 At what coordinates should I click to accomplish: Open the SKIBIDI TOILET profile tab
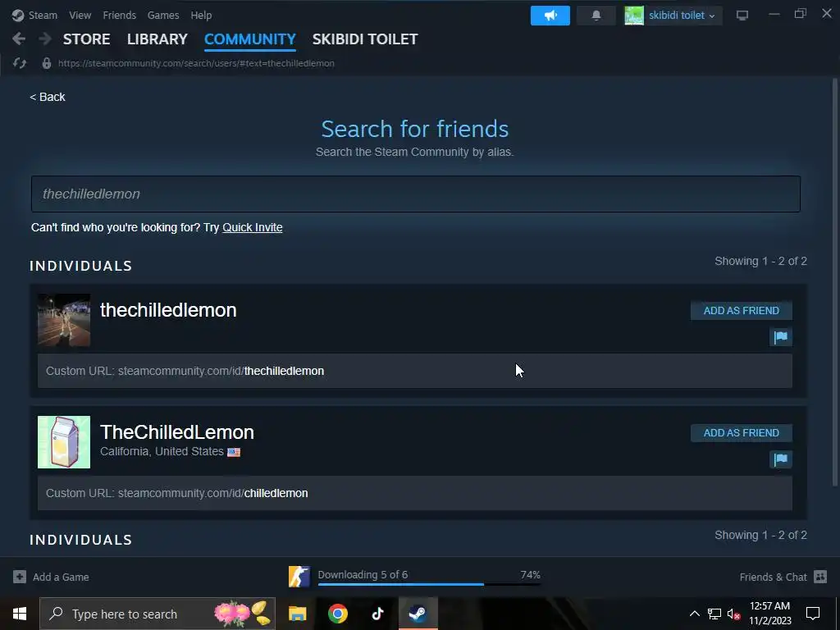coord(365,39)
